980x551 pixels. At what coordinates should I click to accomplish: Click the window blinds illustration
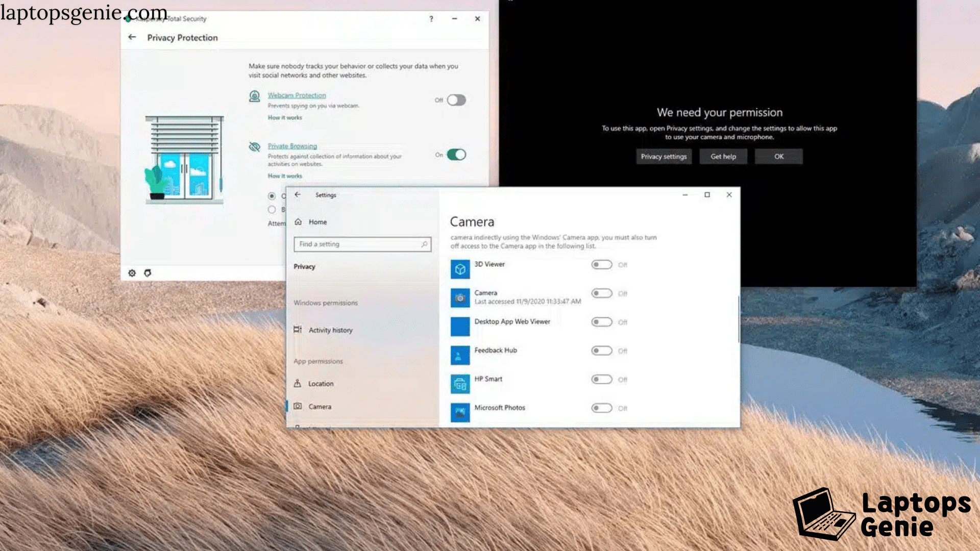(184, 160)
